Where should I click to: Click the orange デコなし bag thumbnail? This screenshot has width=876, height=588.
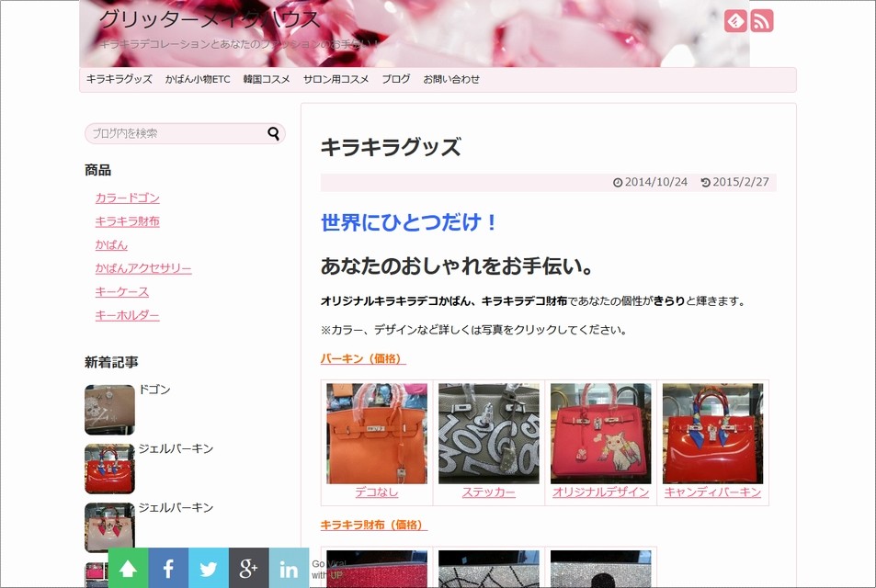(377, 434)
